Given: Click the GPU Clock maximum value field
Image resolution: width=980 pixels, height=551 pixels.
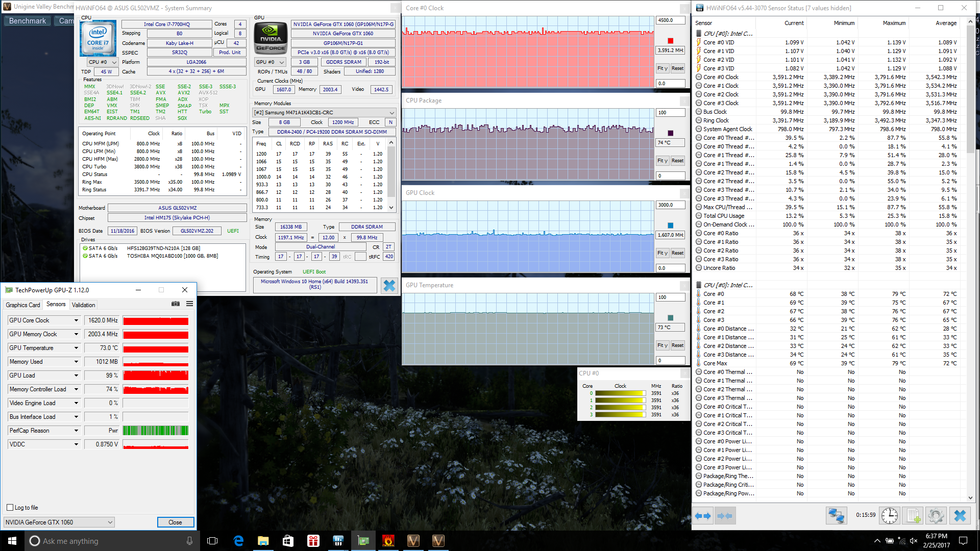Looking at the screenshot, I should [x=670, y=205].
